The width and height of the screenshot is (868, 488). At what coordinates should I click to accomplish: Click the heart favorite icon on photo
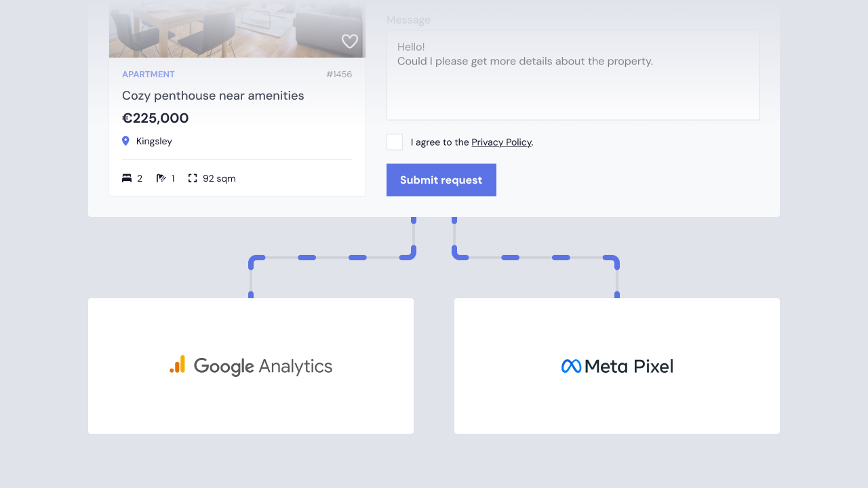click(349, 41)
